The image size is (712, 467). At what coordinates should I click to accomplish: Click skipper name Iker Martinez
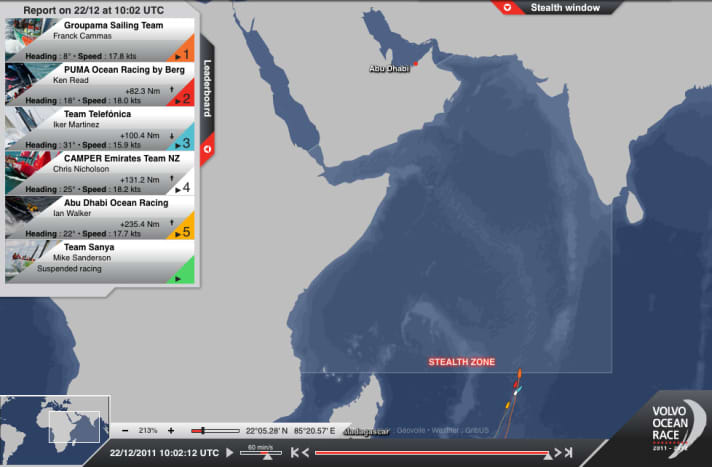coord(76,124)
